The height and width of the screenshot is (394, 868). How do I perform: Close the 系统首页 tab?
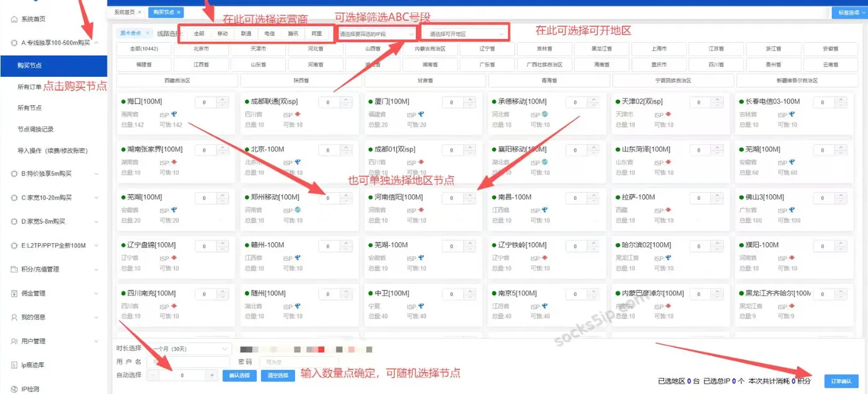pos(139,12)
